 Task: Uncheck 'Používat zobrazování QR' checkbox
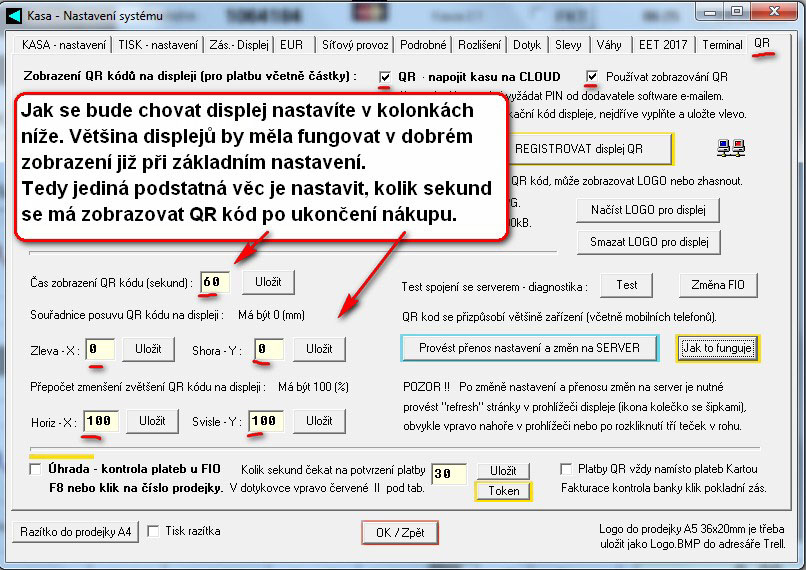(593, 77)
